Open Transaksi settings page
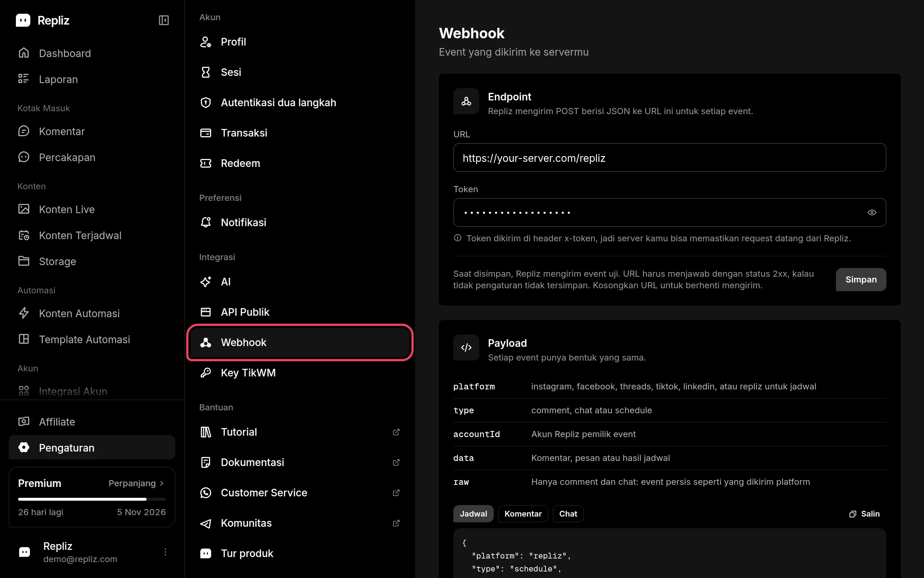This screenshot has width=924, height=578. point(300,133)
